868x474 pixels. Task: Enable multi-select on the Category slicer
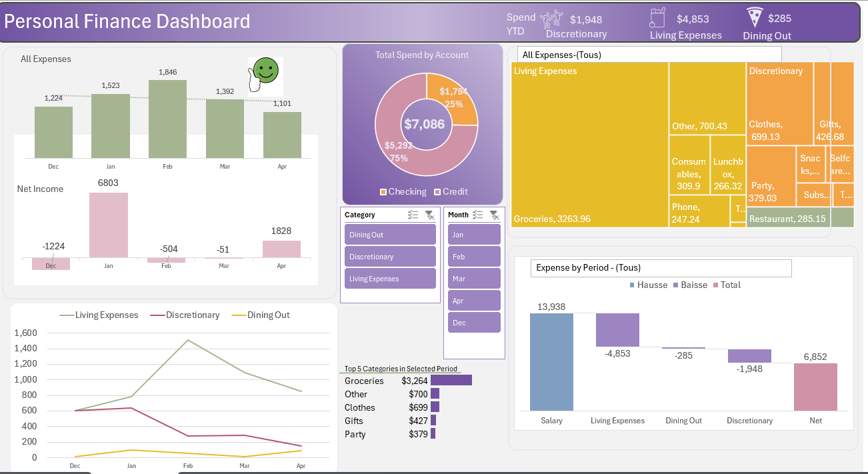click(413, 215)
